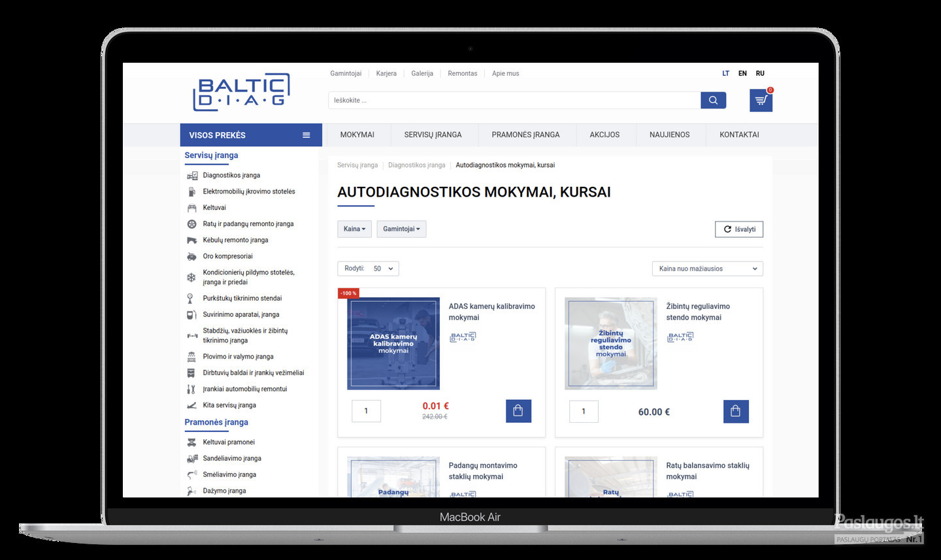The width and height of the screenshot is (941, 560).
Task: Open the Servisų įranga sidebar heading
Action: (211, 156)
